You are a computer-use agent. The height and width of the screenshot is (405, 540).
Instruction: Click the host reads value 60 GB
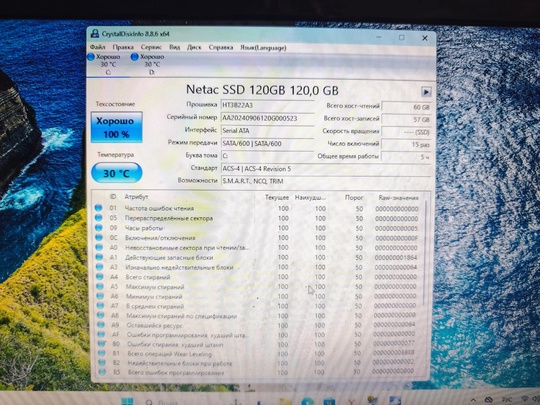click(x=407, y=107)
